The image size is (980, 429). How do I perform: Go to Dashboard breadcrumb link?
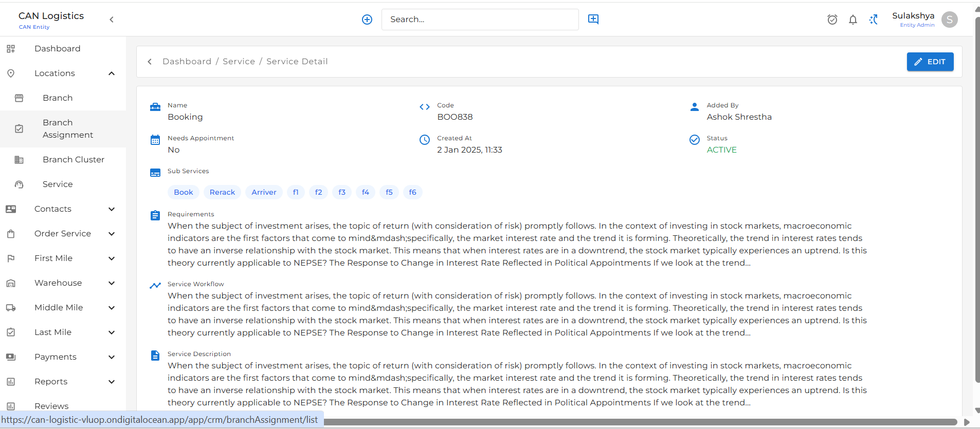click(187, 62)
